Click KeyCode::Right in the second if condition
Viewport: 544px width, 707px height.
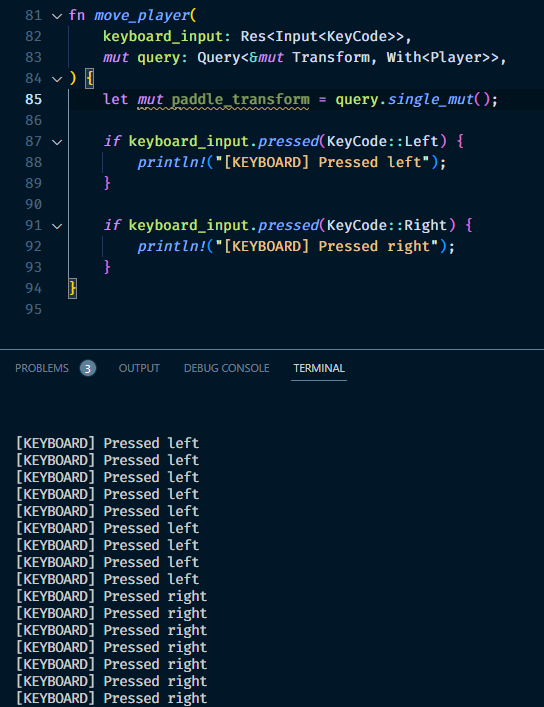pos(387,225)
